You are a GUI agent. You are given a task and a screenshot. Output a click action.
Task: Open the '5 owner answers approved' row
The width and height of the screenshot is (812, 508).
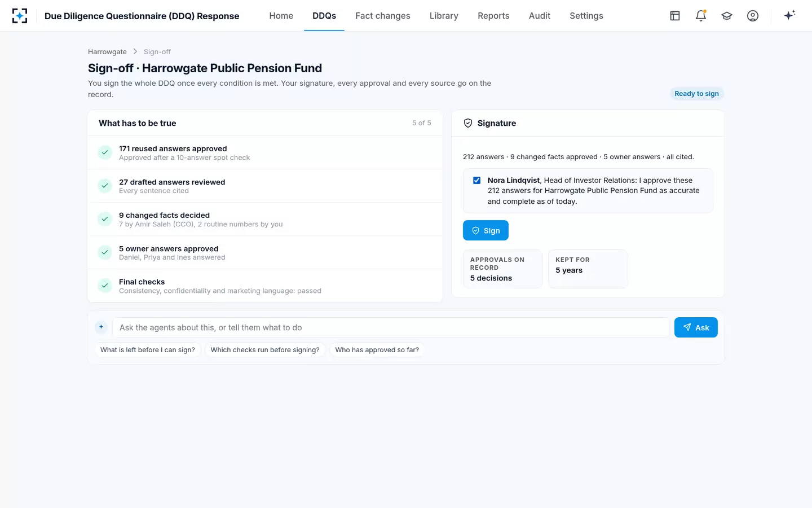point(265,252)
